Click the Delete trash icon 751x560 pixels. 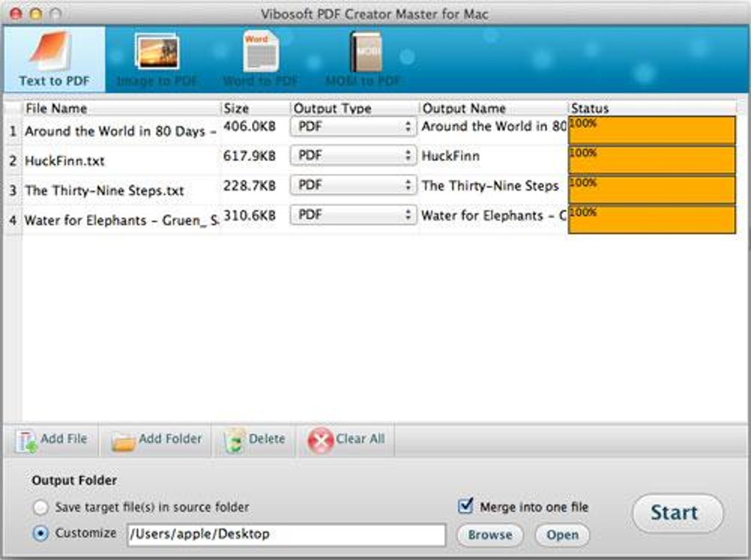tap(235, 441)
